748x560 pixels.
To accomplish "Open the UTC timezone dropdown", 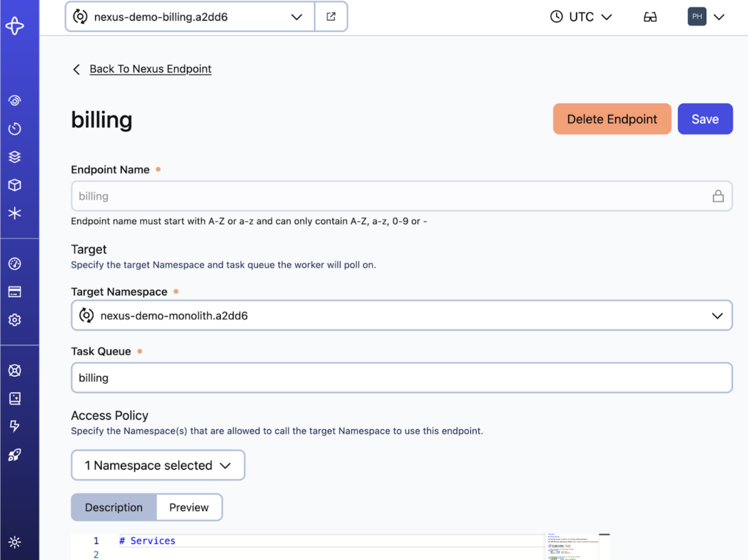I will coord(581,17).
